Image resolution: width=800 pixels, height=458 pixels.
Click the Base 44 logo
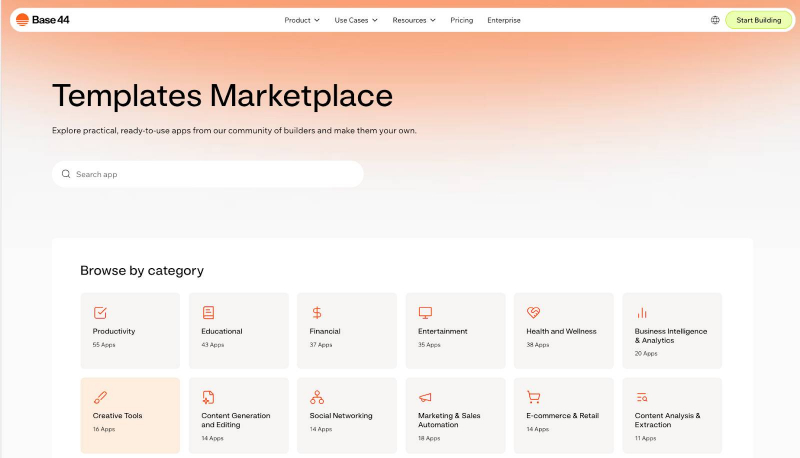click(x=43, y=20)
